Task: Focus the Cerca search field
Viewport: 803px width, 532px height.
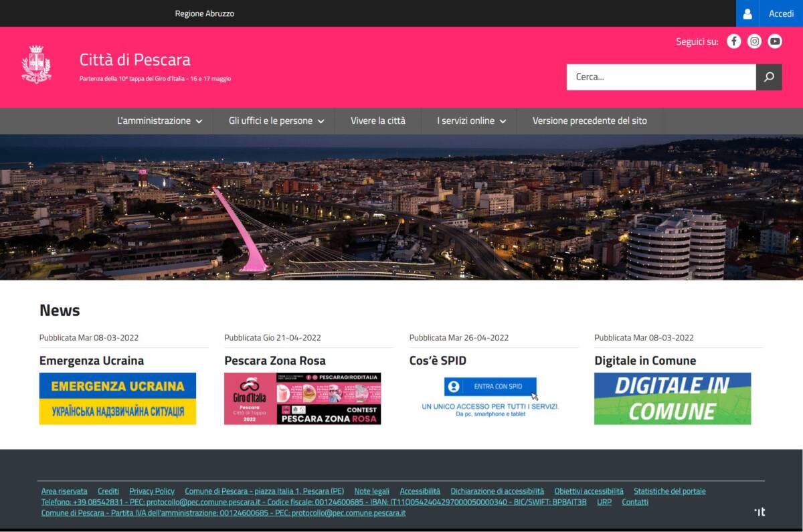Action: 661,77
